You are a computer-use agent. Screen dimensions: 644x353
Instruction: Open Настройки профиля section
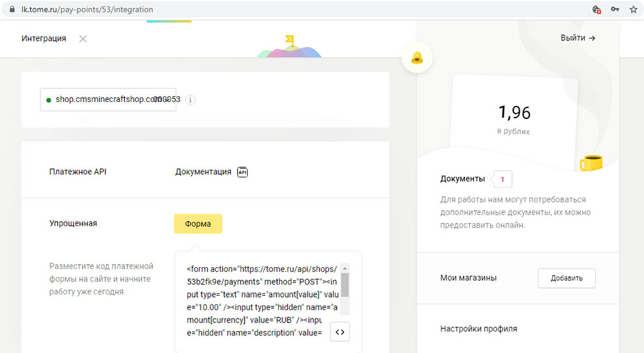(x=479, y=329)
